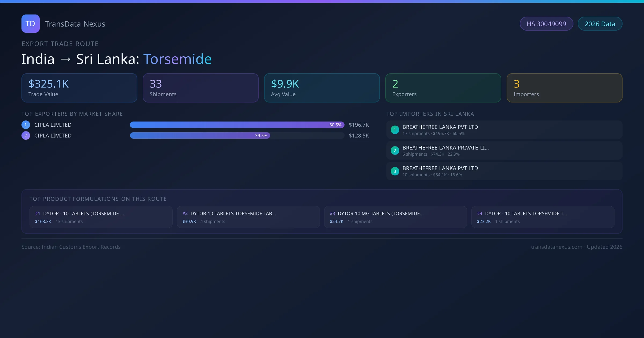Click the 60.5% market share bar
This screenshot has height=338, width=644.
[x=237, y=125]
